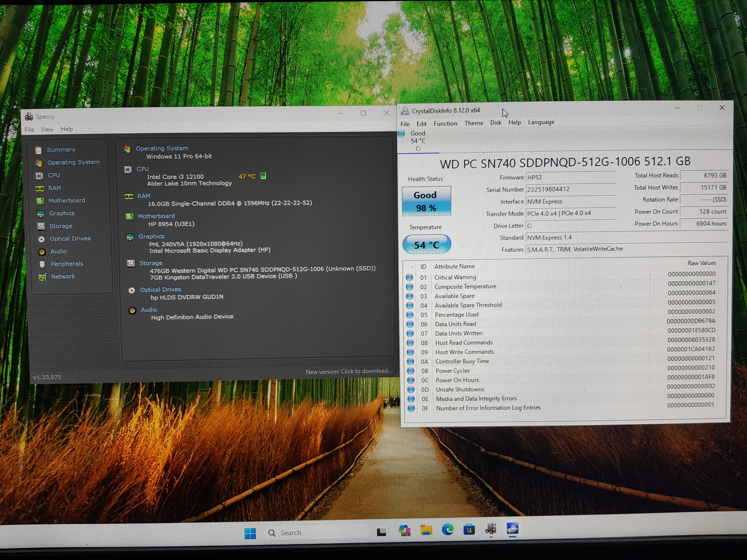Image resolution: width=747 pixels, height=560 pixels.
Task: Click the New version download link in Speccy
Action: coord(349,371)
